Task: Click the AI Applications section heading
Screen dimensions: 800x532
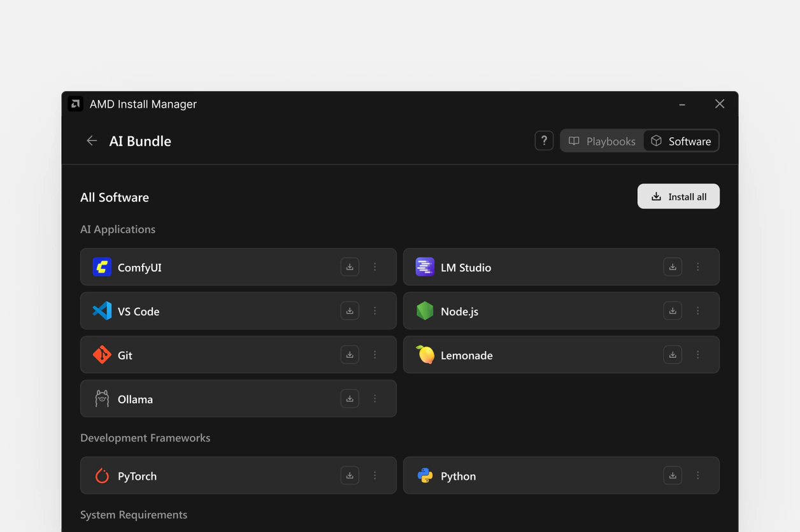Action: coord(118,229)
